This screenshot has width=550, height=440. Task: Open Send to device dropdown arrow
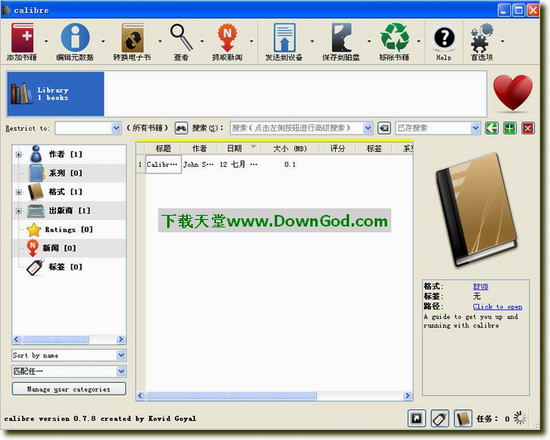point(312,41)
